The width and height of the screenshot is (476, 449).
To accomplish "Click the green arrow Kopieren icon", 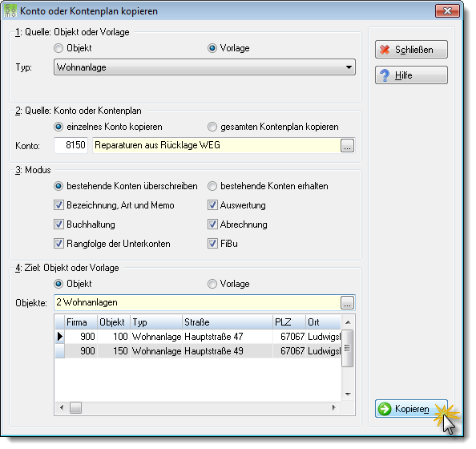I will (x=385, y=409).
